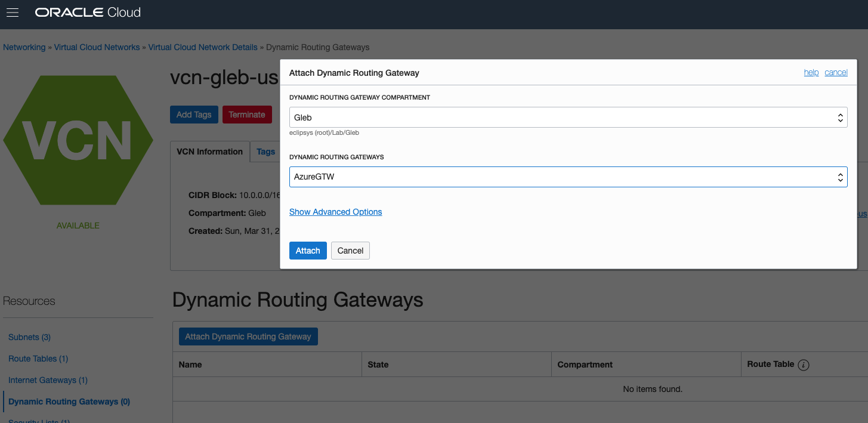This screenshot has width=868, height=423.
Task: Click the green VCN hexagon graphic
Action: [x=78, y=141]
